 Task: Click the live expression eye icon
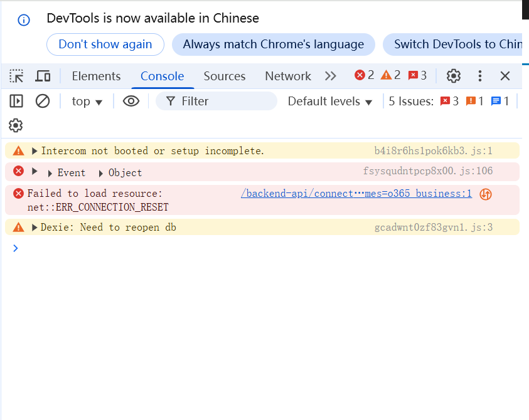[131, 101]
